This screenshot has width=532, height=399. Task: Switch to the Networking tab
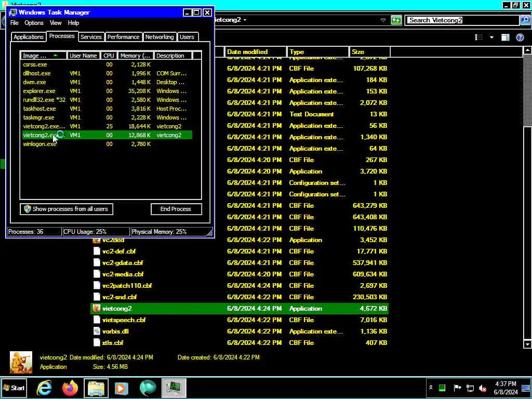point(159,37)
